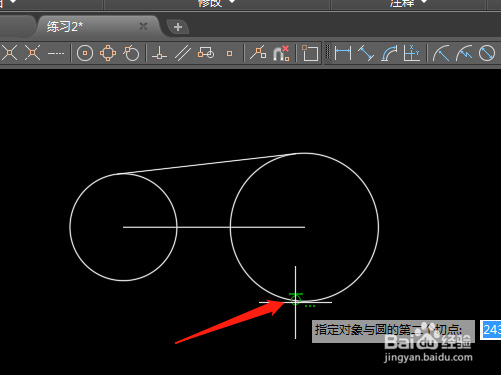This screenshot has height=375, width=501.
Task: Select the horizontal center line between circles
Action: click(x=214, y=227)
